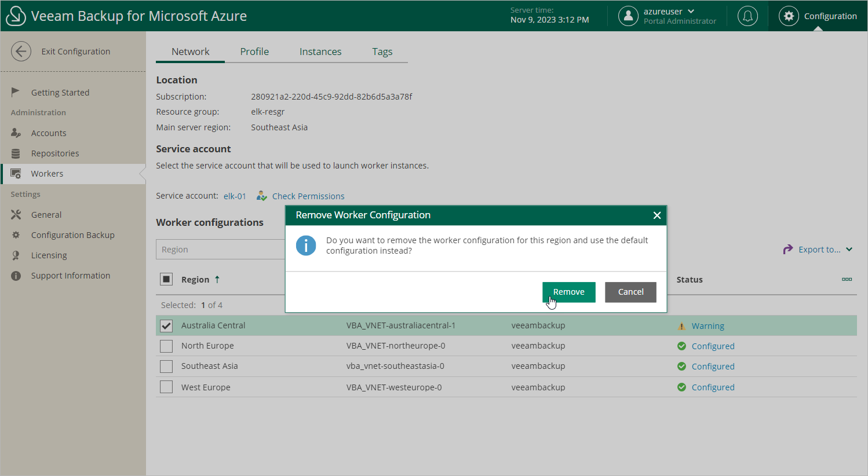This screenshot has width=868, height=476.
Task: Click VBA_VNET-westeurope-0 cell
Action: click(394, 387)
